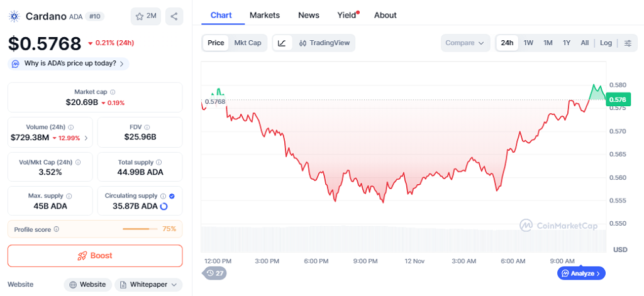
Task: Open the About tab
Action: pos(386,15)
